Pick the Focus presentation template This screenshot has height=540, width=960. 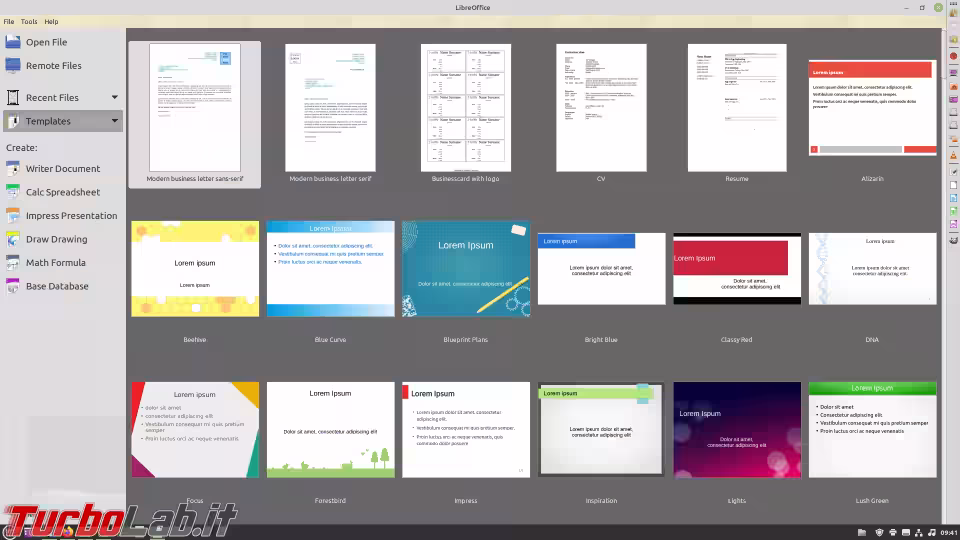point(195,430)
